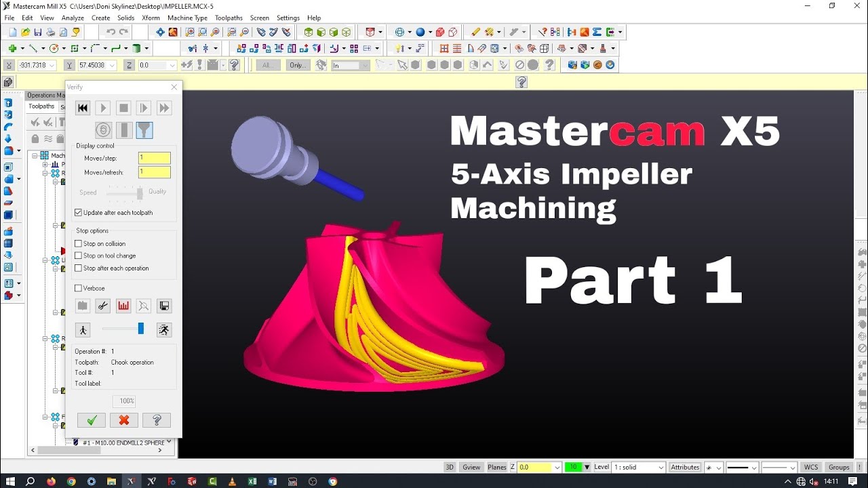The image size is (868, 488).
Task: Select the turbo mode icon in Verify
Action: coord(103,130)
